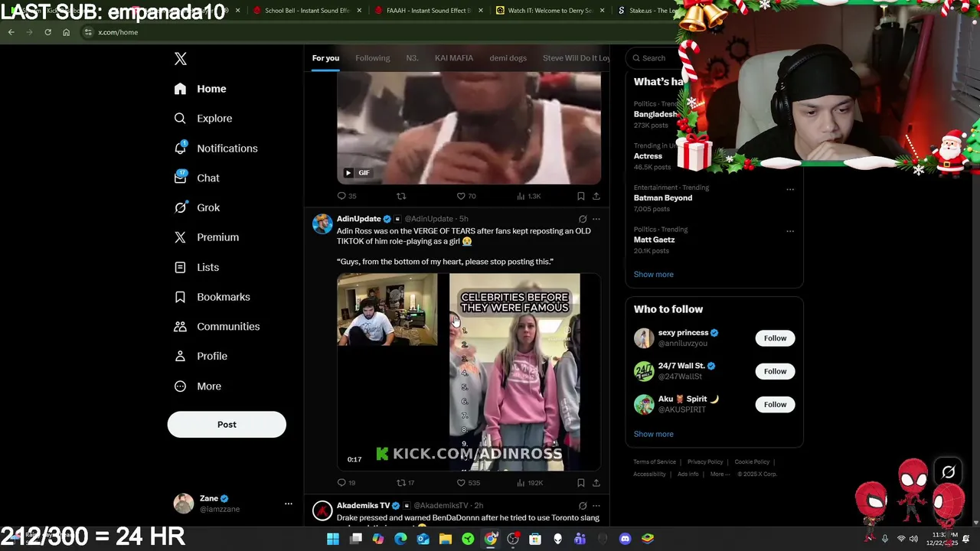980x551 pixels.
Task: Switch to the N3. tab
Action: point(412,58)
